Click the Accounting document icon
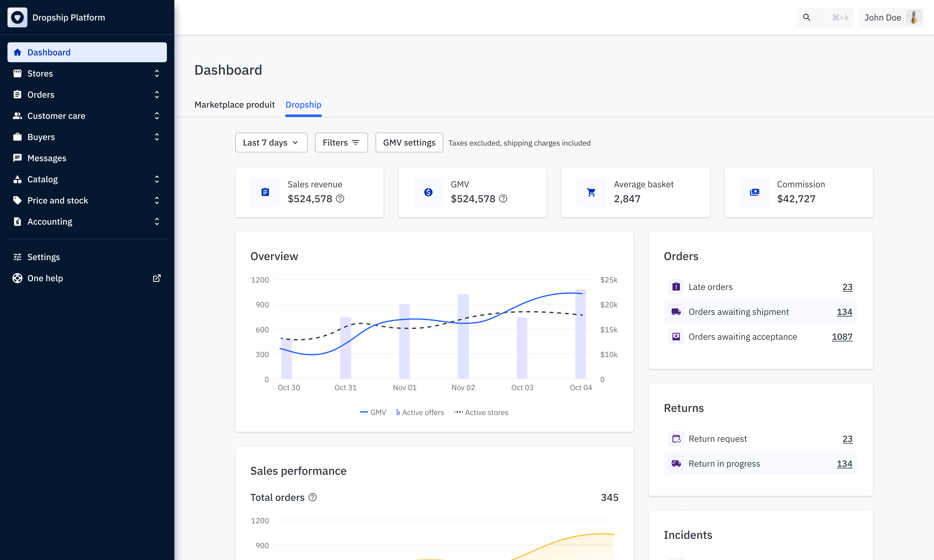 point(17,221)
